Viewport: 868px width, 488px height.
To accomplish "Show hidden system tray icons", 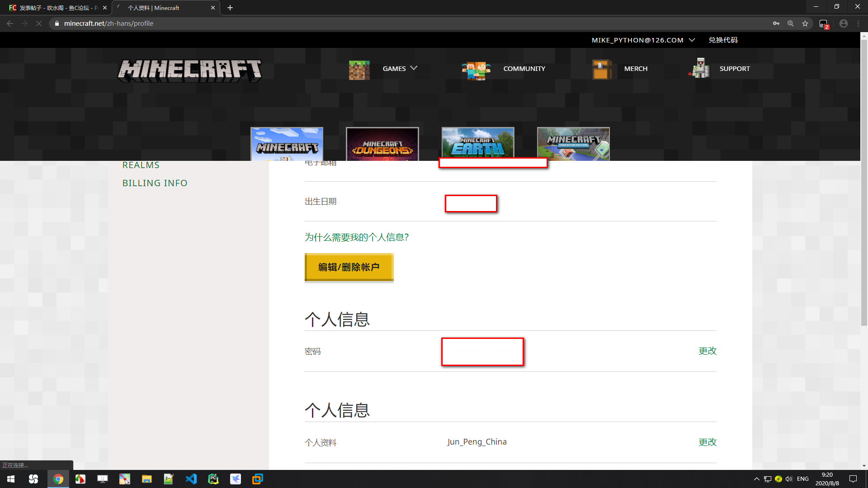I will [x=757, y=479].
